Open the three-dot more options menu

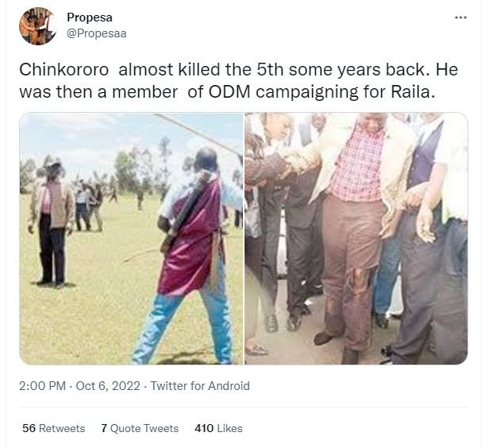pyautogui.click(x=460, y=17)
